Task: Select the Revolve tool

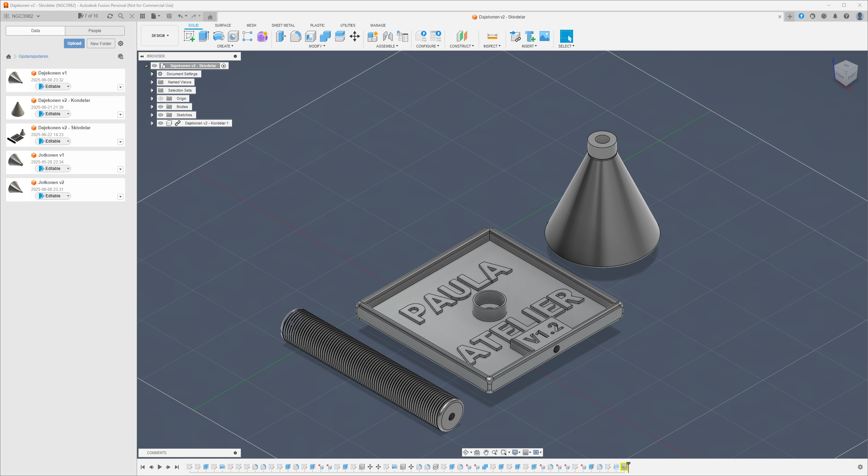Action: tap(219, 36)
